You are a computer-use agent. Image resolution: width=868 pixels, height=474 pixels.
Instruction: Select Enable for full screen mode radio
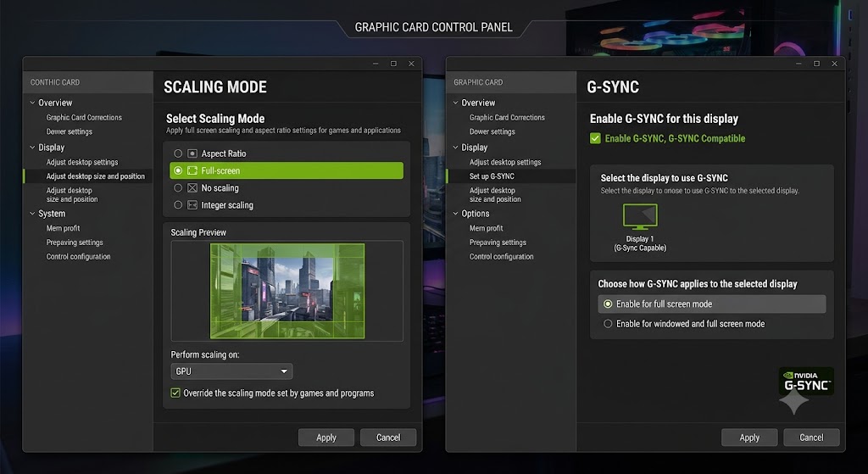(608, 304)
